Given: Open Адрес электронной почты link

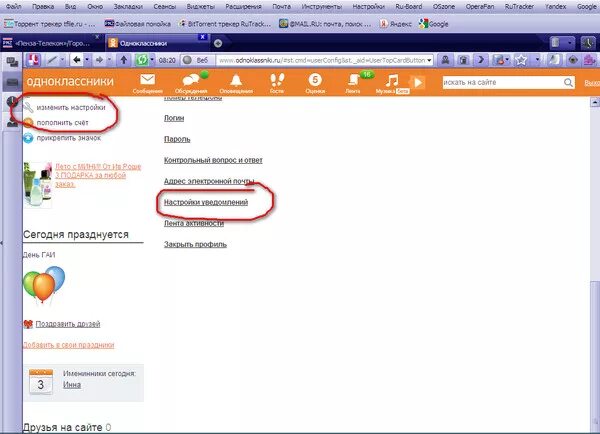Looking at the screenshot, I should pyautogui.click(x=209, y=181).
